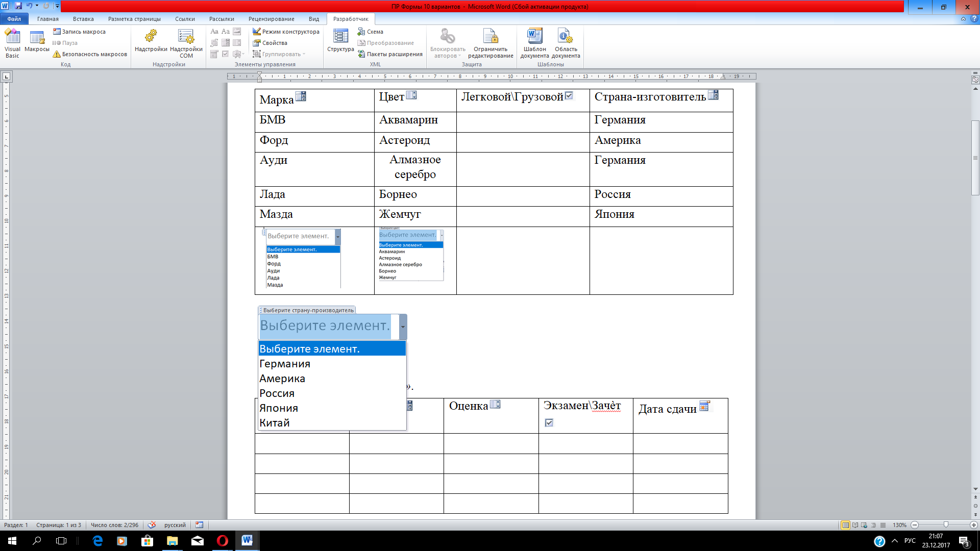Open Customize Quick Access Toolbar dropdown
Image resolution: width=980 pixels, height=551 pixels.
pos(57,6)
